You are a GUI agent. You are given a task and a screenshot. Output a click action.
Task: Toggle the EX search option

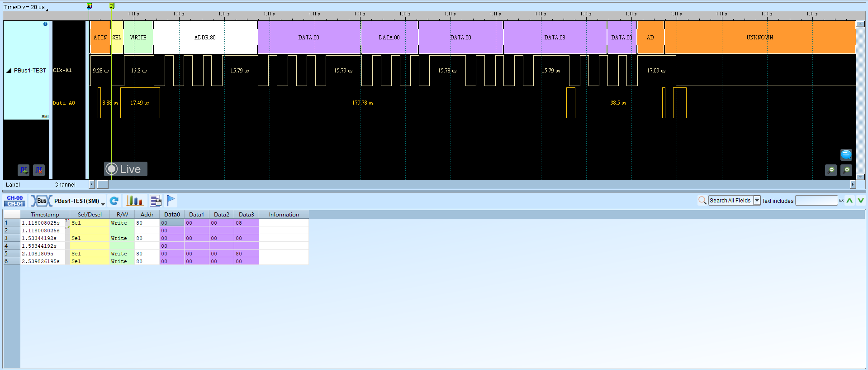click(841, 200)
